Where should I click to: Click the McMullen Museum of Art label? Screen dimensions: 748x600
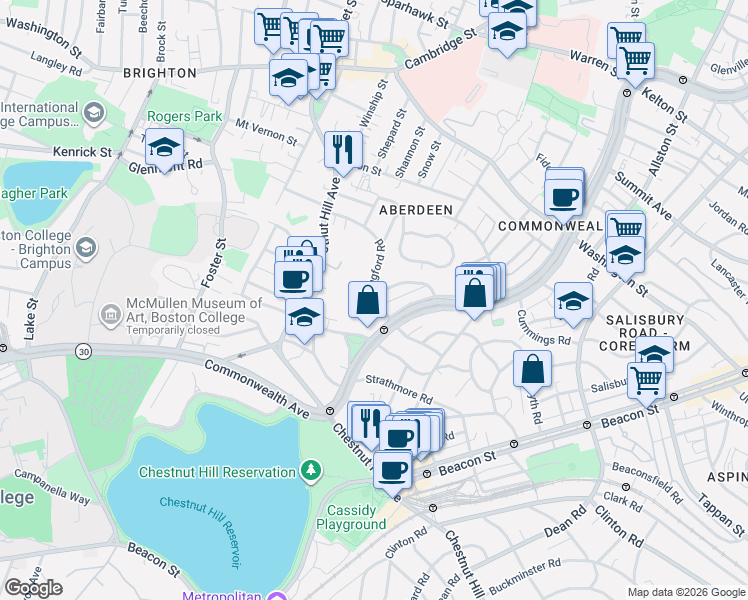[x=194, y=315]
